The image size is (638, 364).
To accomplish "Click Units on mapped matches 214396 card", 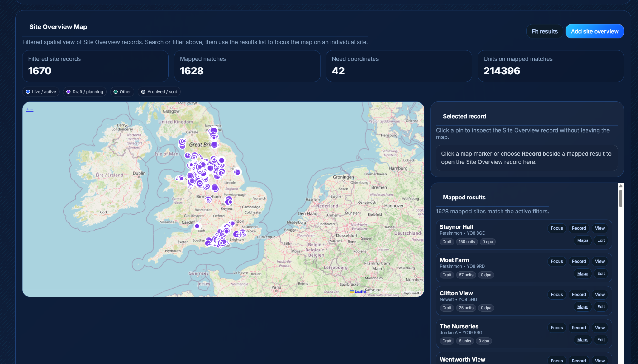I will pos(551,66).
